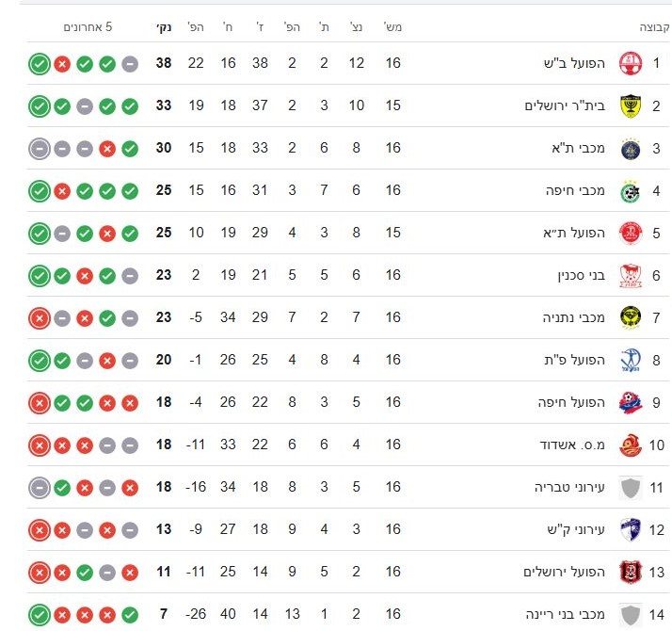Click the עירוני ק"ש team row name
Image resolution: width=672 pixels, height=631 pixels.
pyautogui.click(x=576, y=529)
